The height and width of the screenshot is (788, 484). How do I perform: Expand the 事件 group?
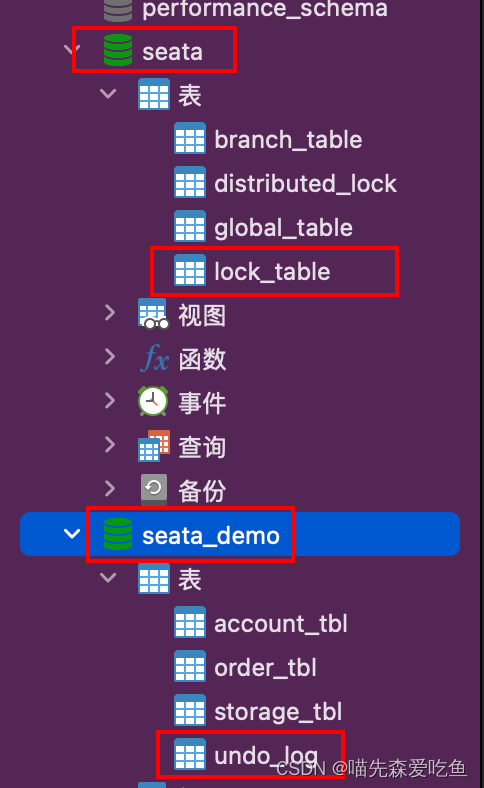coord(110,401)
